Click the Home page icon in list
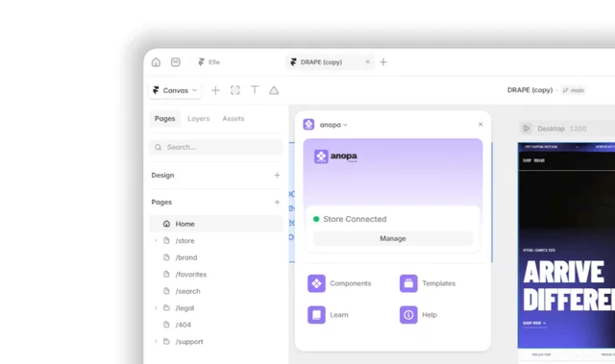 166,224
